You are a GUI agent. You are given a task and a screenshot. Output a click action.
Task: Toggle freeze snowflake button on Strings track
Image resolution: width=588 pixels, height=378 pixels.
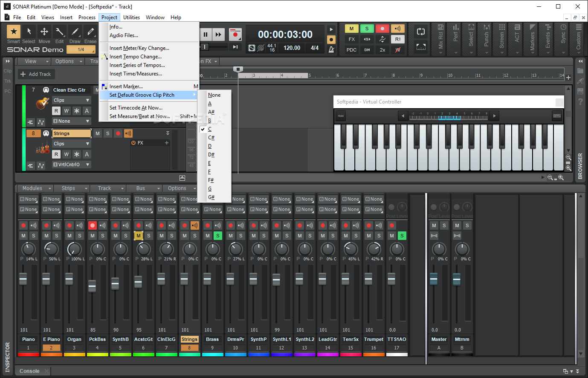click(x=77, y=154)
